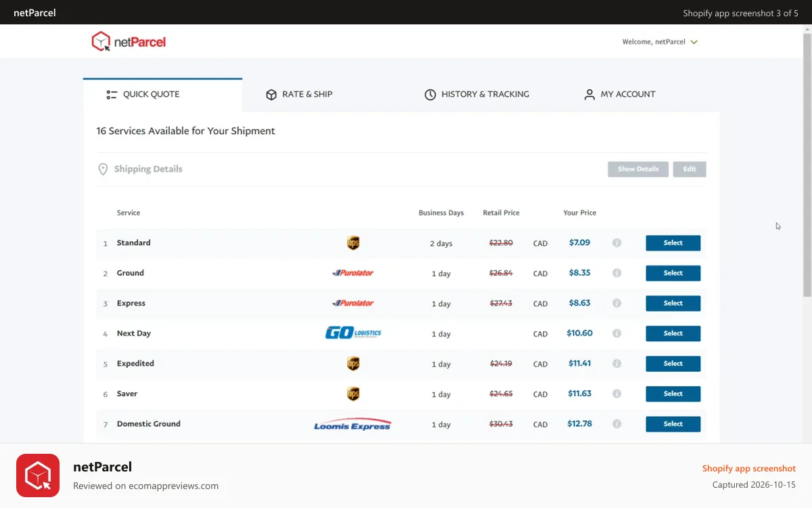Open info icon for $11.63 Saver rate
Image resolution: width=812 pixels, height=508 pixels.
click(616, 394)
